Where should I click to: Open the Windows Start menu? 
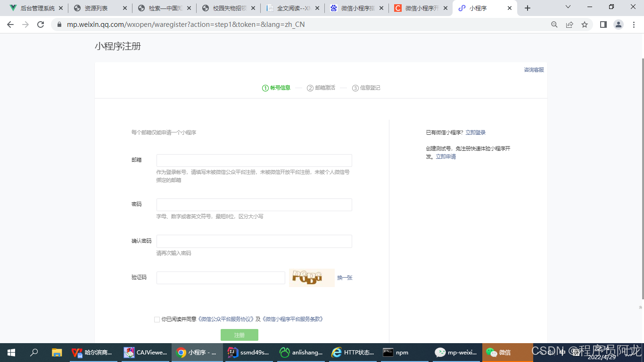[x=11, y=353]
